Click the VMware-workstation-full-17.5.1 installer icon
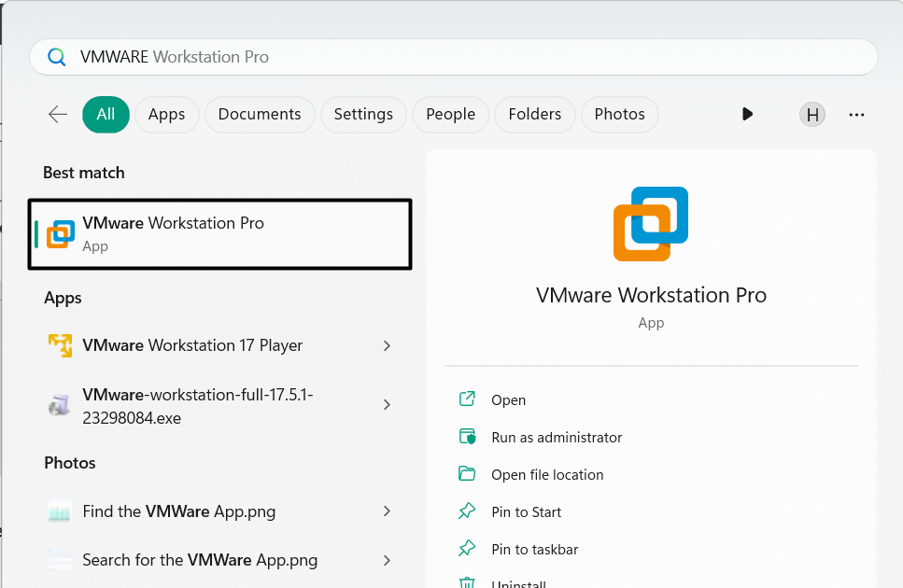Image resolution: width=903 pixels, height=588 pixels. [60, 405]
